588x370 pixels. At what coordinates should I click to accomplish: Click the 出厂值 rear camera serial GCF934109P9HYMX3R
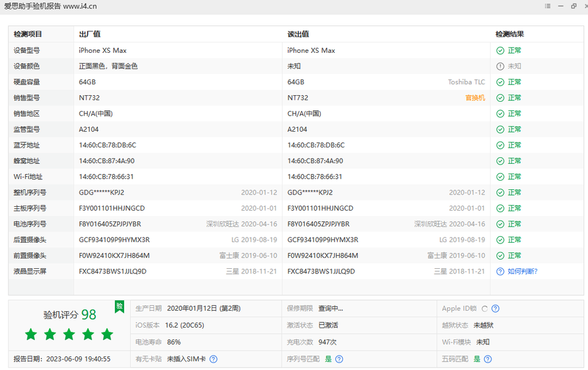114,240
